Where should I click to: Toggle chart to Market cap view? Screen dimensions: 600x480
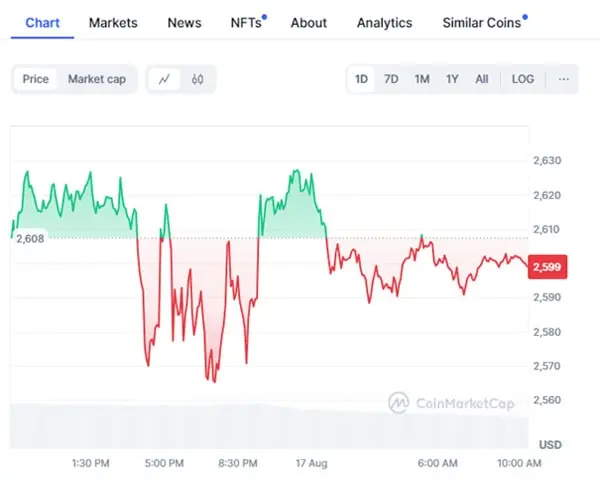(x=97, y=79)
